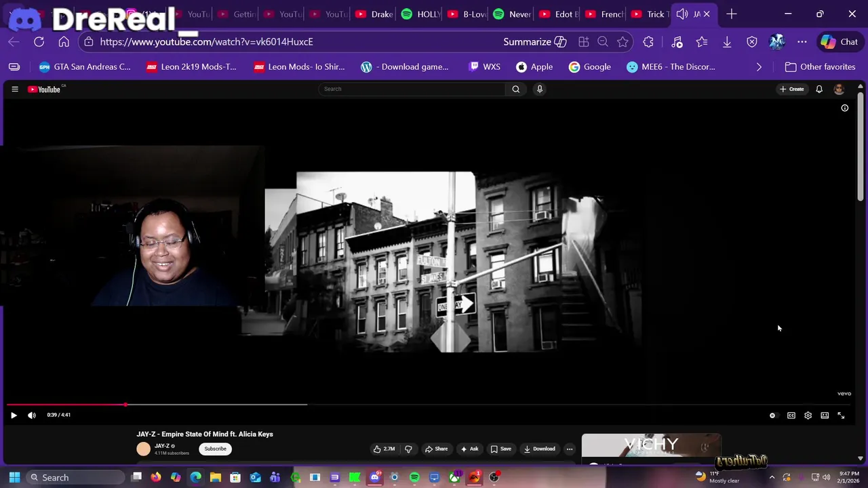Screen dimensions: 868x488
Task: Dislike the video
Action: tap(408, 449)
